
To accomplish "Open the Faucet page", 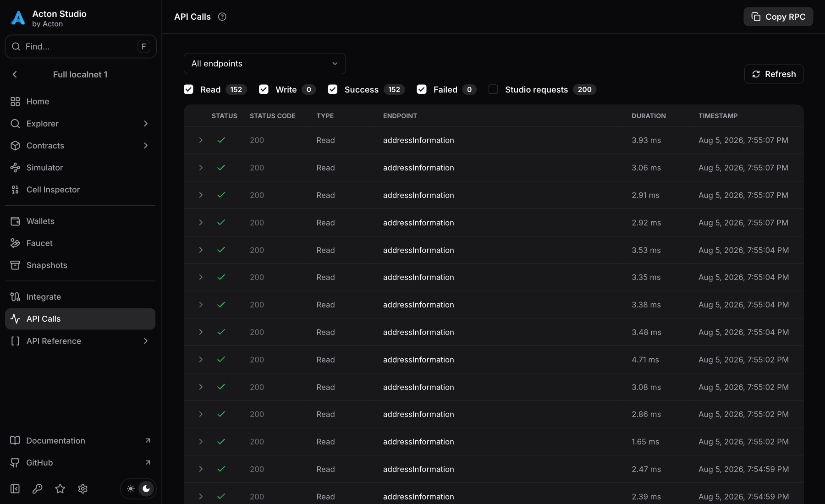I will [x=80, y=243].
